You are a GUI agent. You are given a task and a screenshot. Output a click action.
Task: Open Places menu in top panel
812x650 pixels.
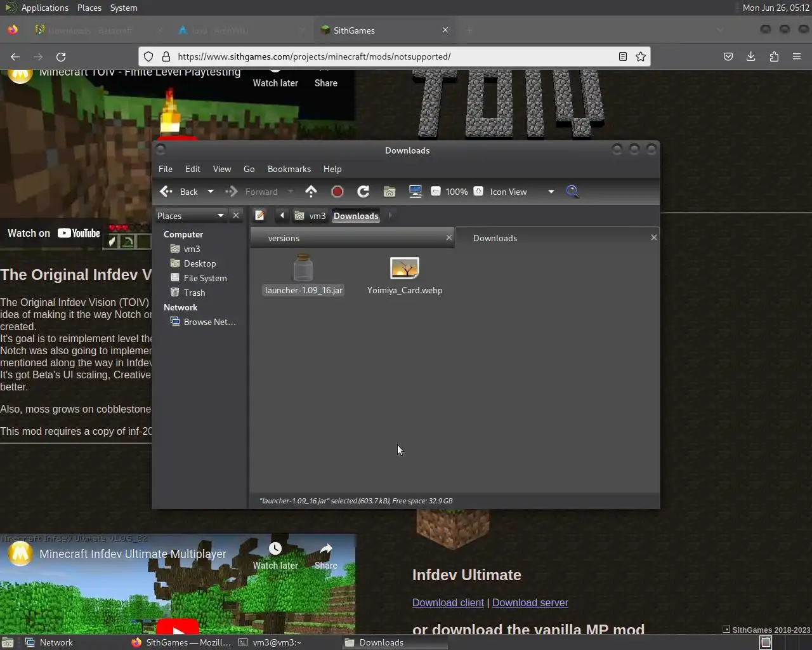pyautogui.click(x=89, y=8)
